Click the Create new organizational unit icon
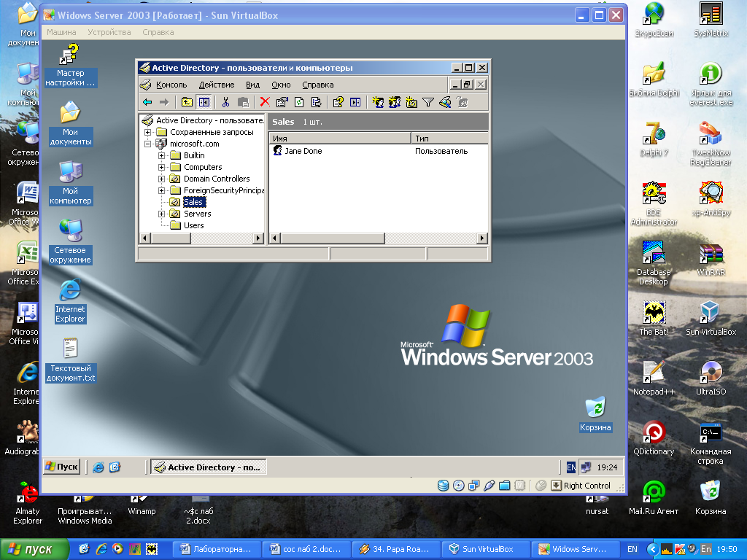 (411, 102)
